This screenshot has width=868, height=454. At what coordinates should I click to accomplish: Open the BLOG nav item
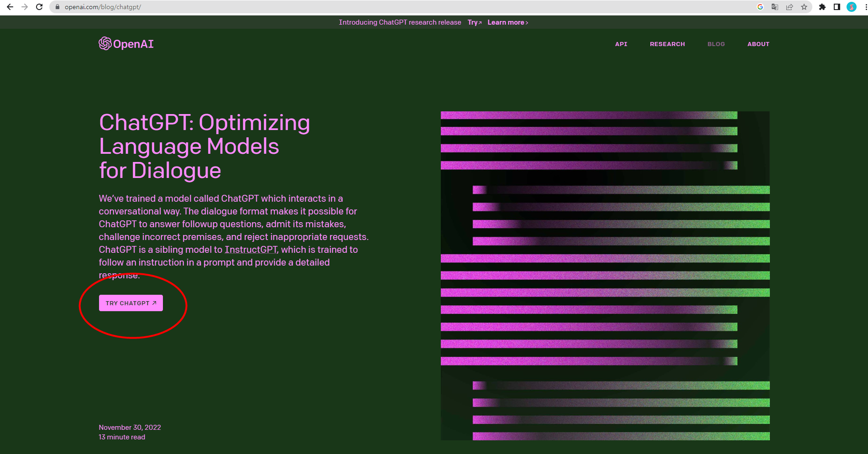pyautogui.click(x=716, y=44)
